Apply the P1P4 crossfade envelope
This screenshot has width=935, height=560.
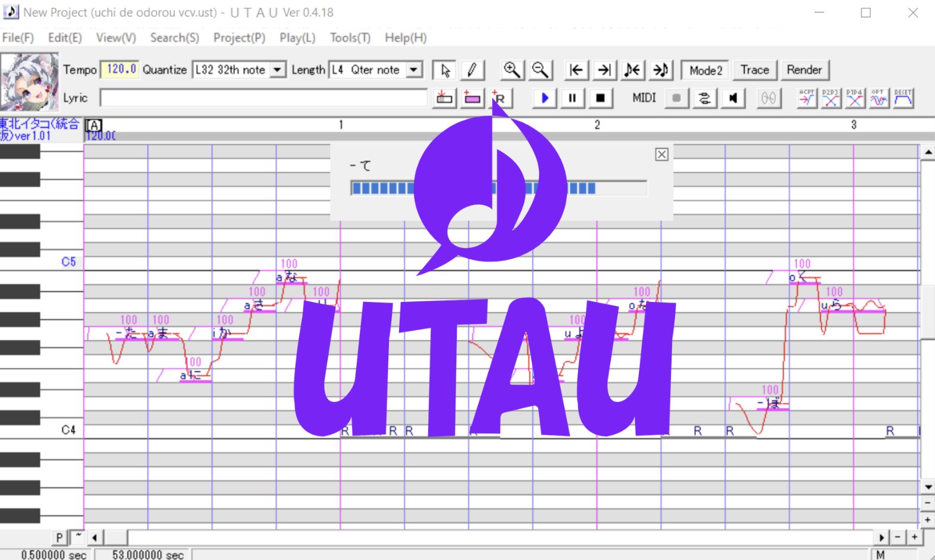[x=855, y=98]
